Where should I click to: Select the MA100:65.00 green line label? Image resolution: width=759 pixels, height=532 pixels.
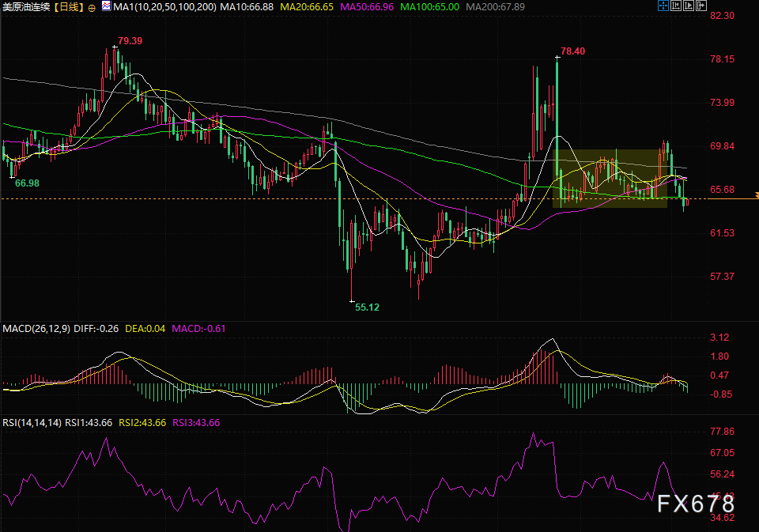[x=430, y=7]
